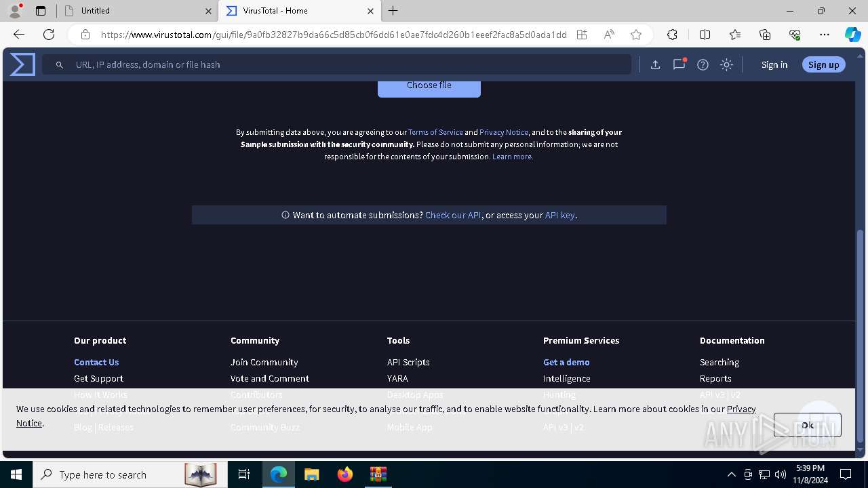Open Intelligence footer link
Viewport: 868px width, 488px height.
pyautogui.click(x=566, y=378)
